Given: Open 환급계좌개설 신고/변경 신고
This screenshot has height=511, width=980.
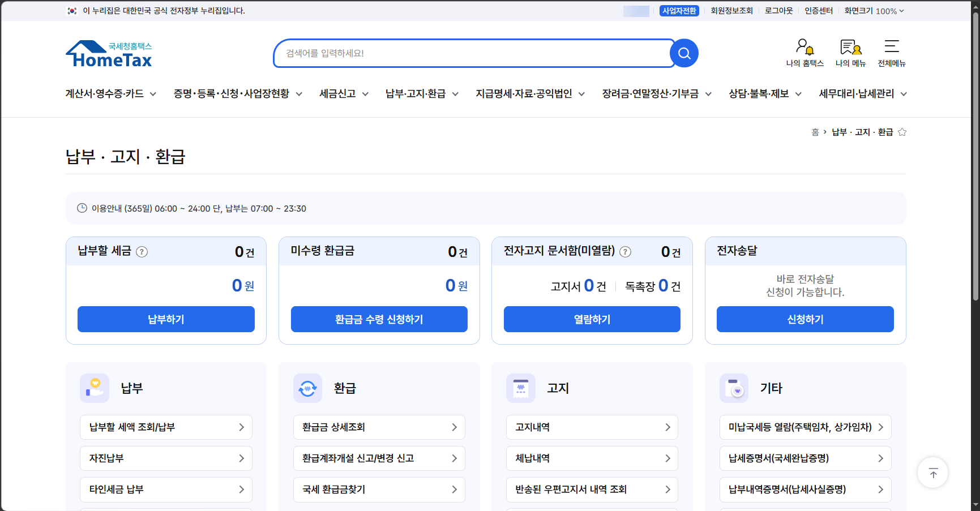Looking at the screenshot, I should click(x=379, y=458).
